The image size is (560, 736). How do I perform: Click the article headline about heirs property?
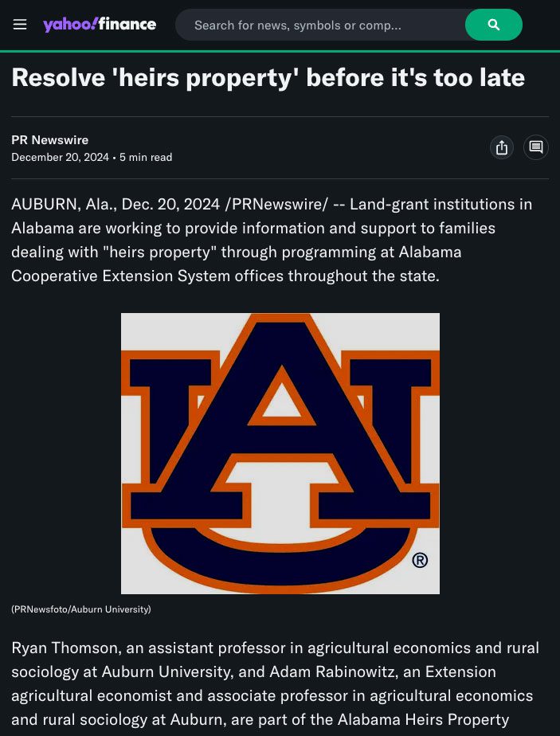click(268, 77)
